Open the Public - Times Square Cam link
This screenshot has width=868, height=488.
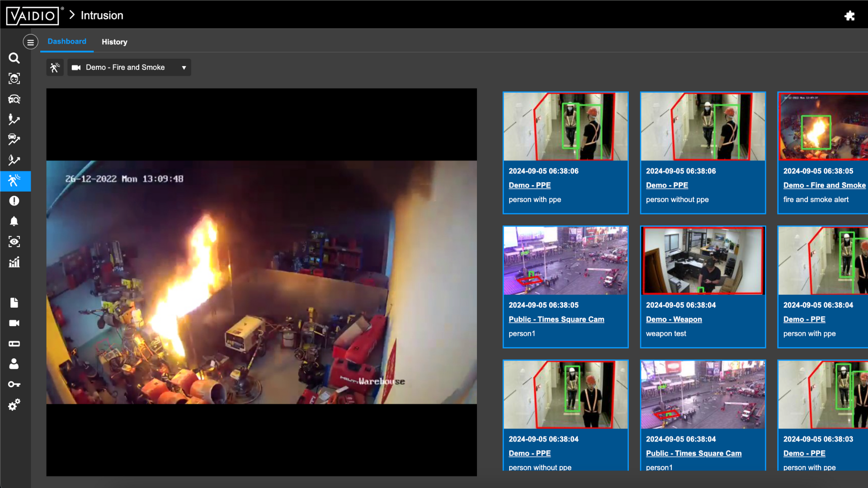556,319
